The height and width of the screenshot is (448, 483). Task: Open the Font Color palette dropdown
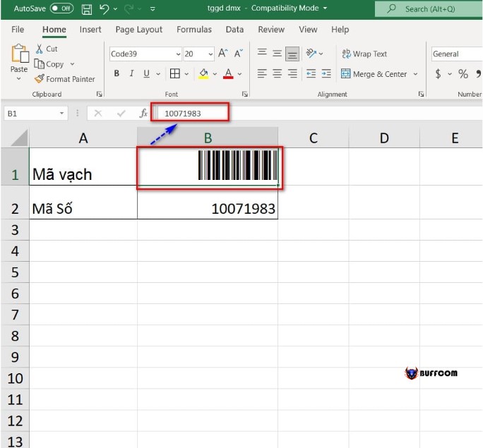(239, 74)
